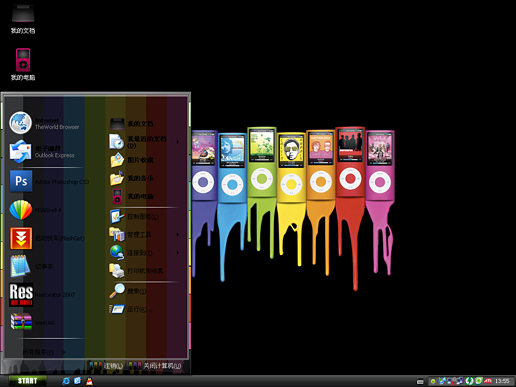This screenshot has width=516, height=387.
Task: Open Internet Explorer quick launch icon
Action: point(66,381)
